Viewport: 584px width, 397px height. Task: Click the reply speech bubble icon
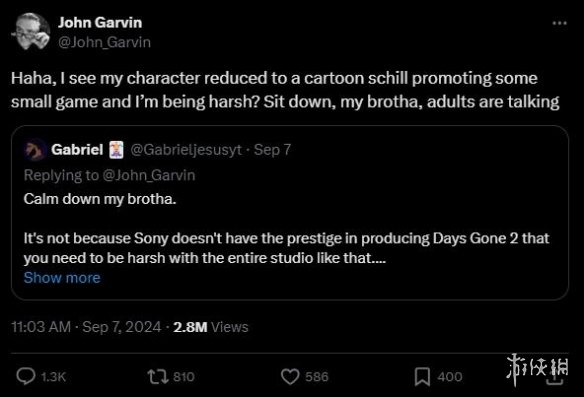[26, 376]
